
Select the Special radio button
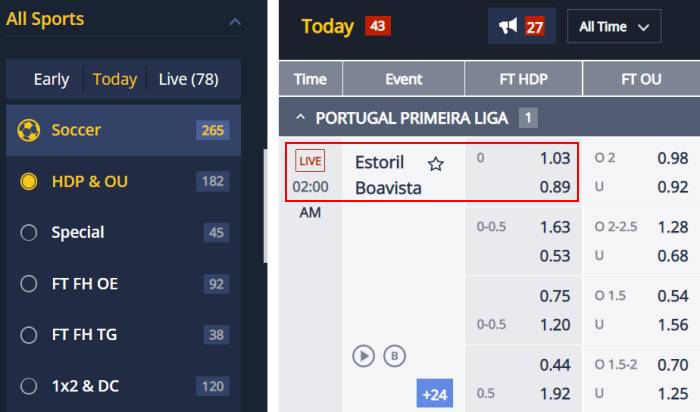(x=29, y=232)
